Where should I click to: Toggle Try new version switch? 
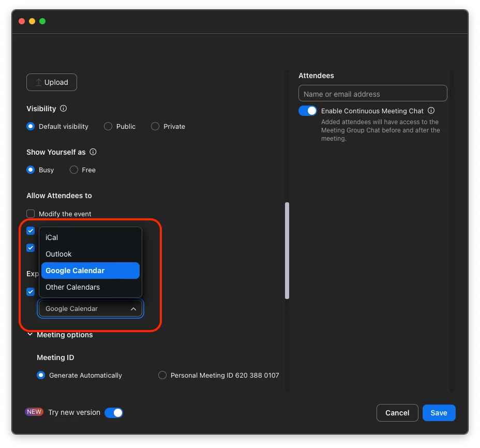114,412
